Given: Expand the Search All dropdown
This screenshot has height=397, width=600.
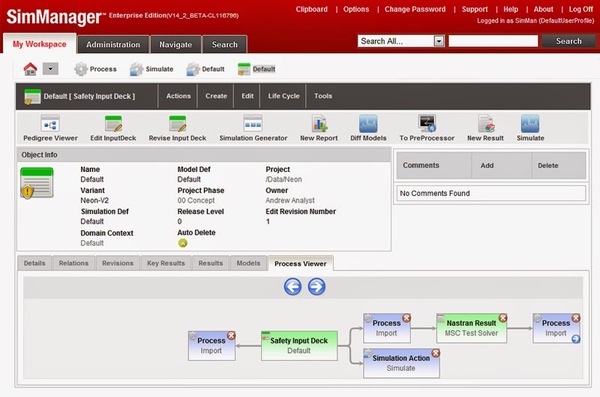Looking at the screenshot, I should tap(439, 41).
